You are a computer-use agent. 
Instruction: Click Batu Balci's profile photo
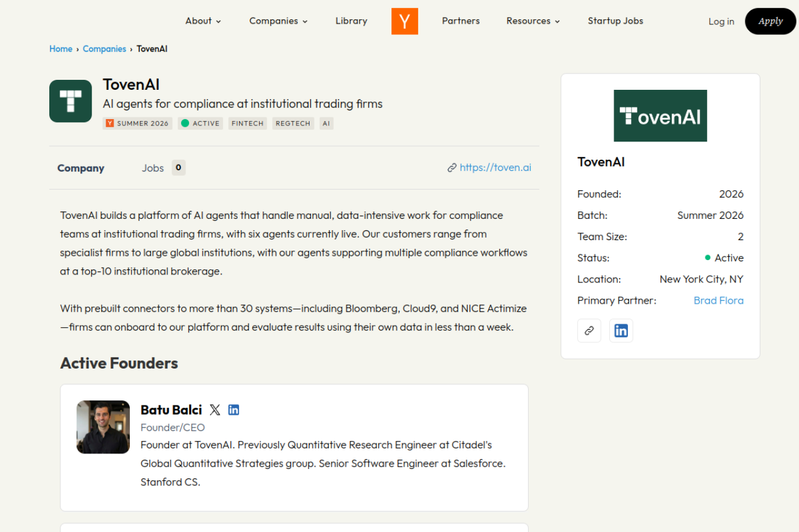pos(103,427)
